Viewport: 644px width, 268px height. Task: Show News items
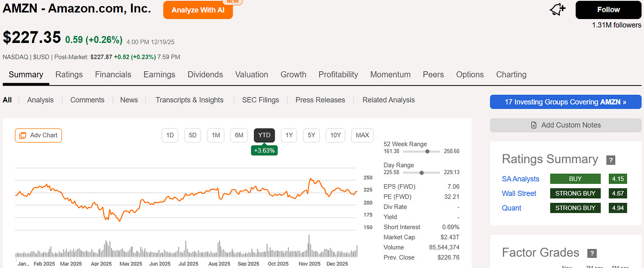(129, 100)
